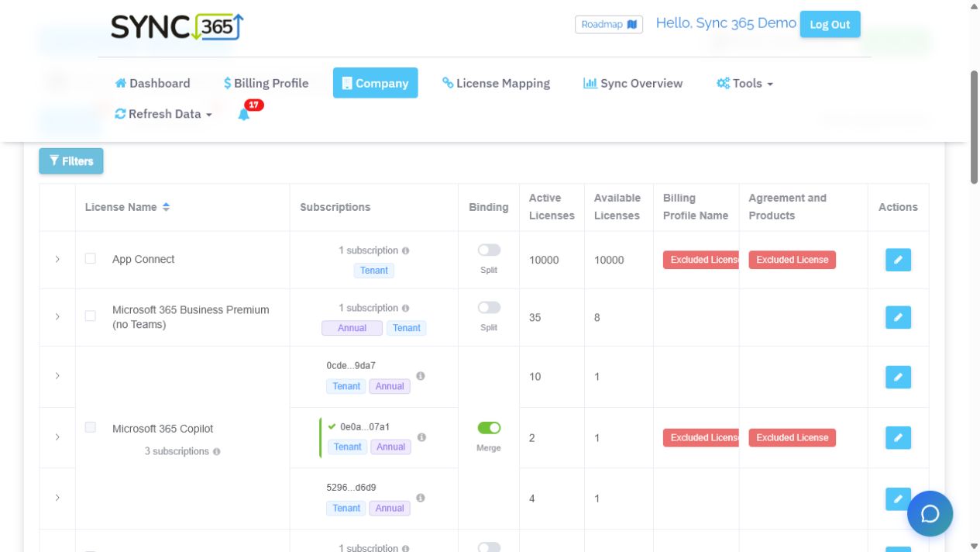
Task: Check the App Connect checkbox
Action: (x=91, y=258)
